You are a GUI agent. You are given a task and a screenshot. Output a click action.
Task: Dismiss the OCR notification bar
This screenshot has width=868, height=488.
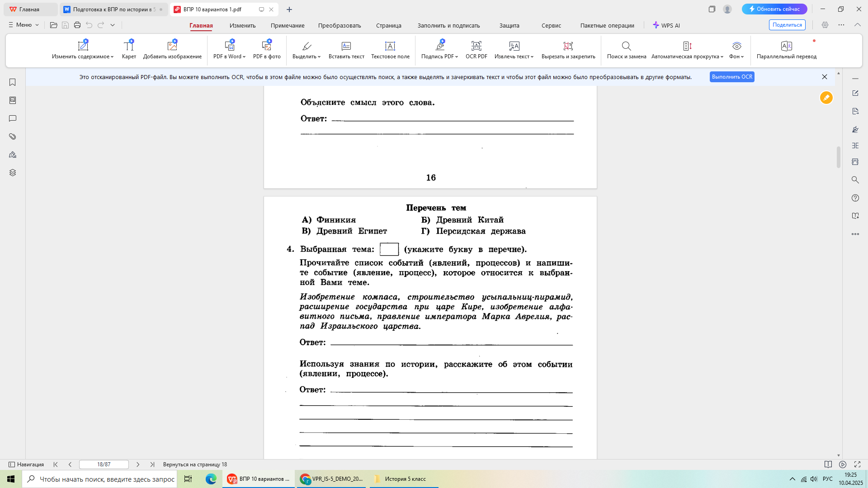coord(825,77)
